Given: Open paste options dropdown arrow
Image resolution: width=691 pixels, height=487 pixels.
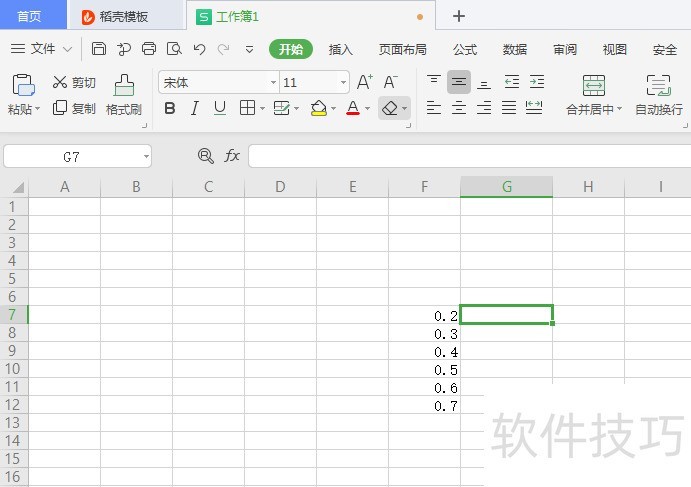Looking at the screenshot, I should (x=37, y=108).
